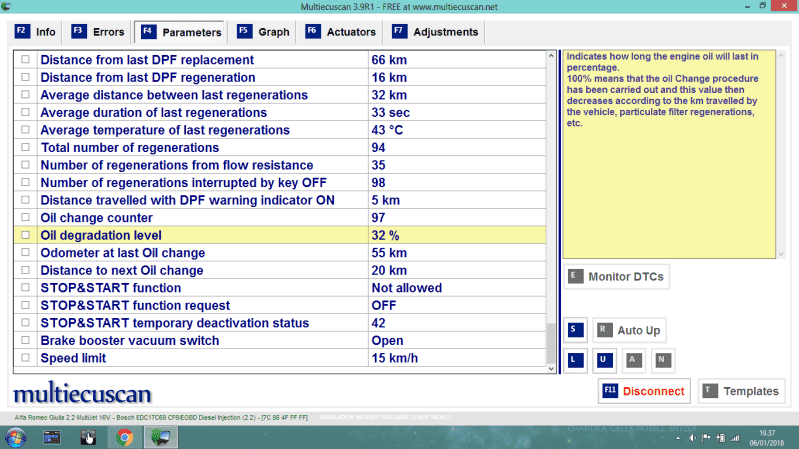Select the Parameters tab

[x=181, y=32]
